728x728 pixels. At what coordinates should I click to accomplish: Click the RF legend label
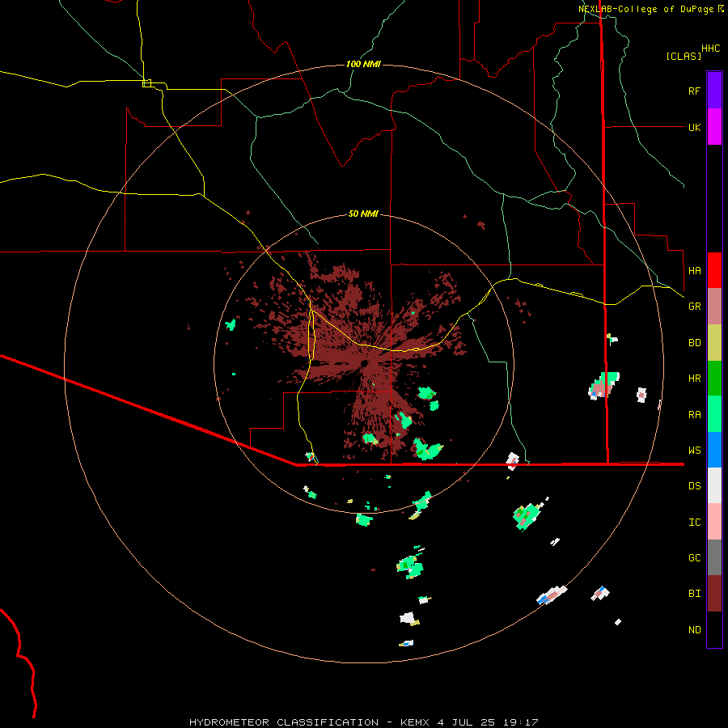pos(694,91)
